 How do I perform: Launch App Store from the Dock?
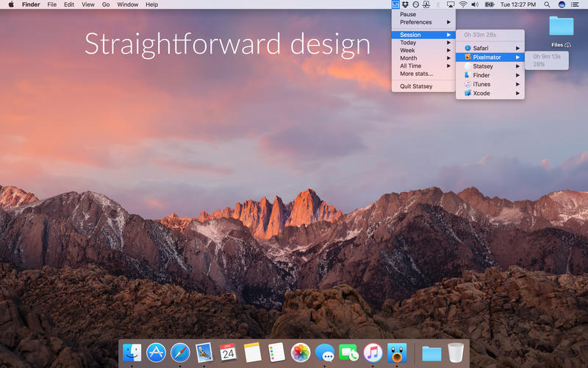tap(156, 353)
